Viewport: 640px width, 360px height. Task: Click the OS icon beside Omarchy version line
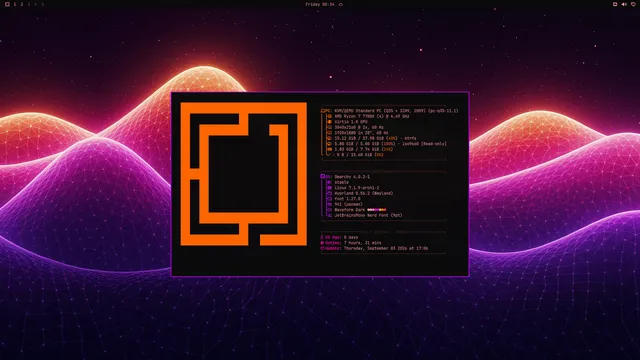pyautogui.click(x=323, y=177)
